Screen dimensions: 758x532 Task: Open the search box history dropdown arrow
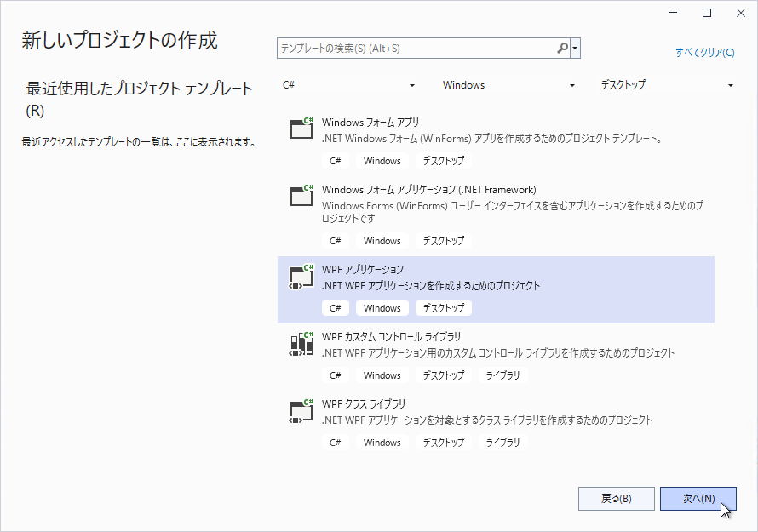tap(575, 49)
